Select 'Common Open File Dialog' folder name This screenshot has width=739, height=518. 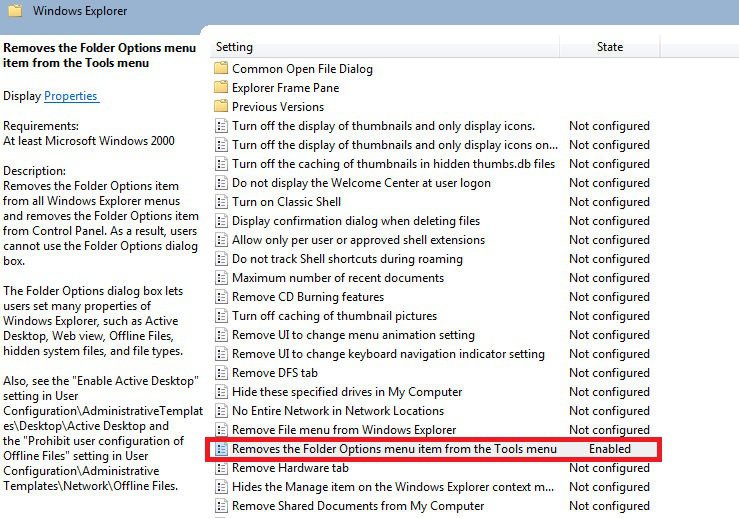302,69
